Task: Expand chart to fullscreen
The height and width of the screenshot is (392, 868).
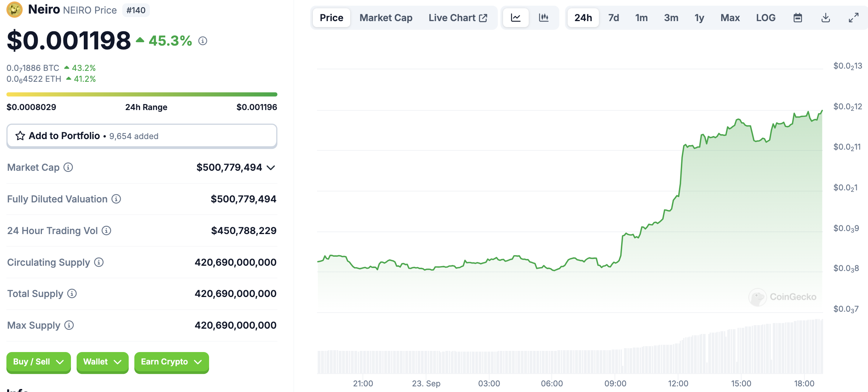Action: point(853,18)
